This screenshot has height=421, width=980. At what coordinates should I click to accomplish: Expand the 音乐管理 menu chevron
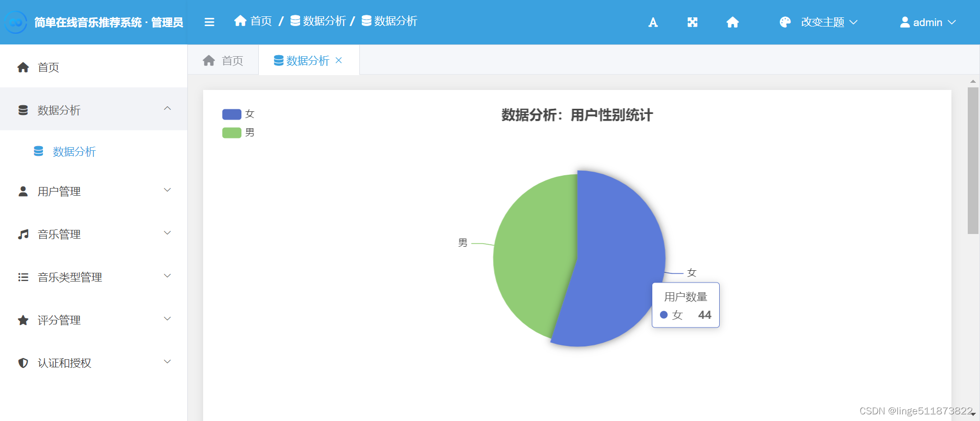click(x=167, y=233)
